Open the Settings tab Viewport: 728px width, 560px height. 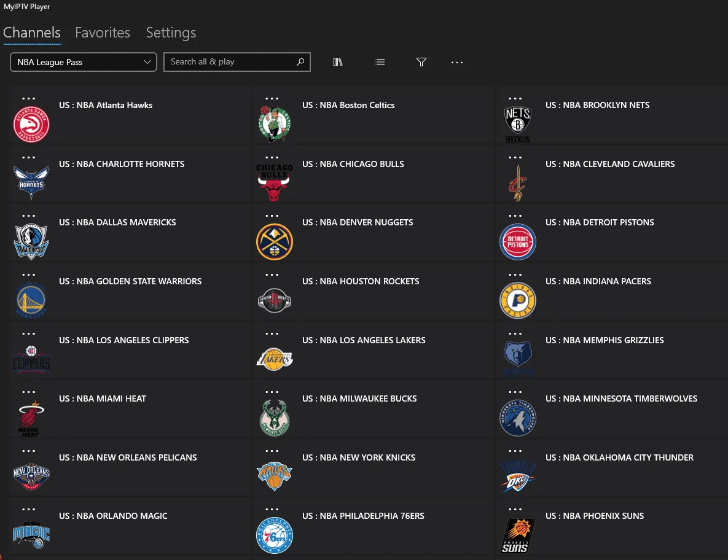(171, 33)
